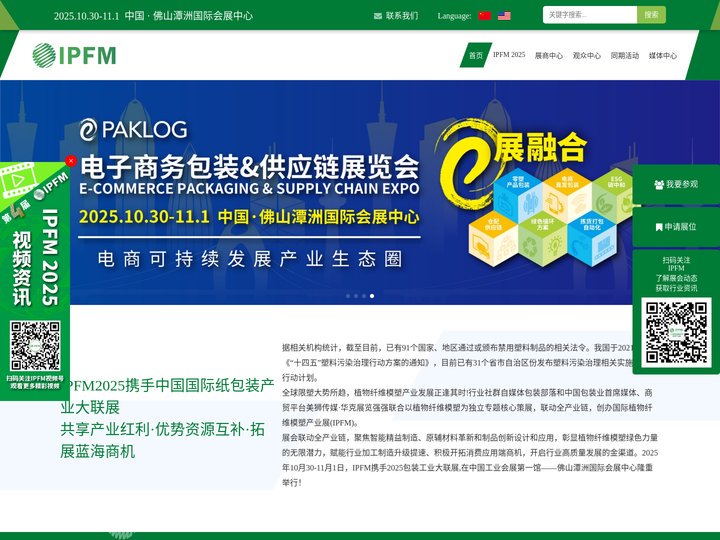Click the right sidebar QR code

[676, 332]
